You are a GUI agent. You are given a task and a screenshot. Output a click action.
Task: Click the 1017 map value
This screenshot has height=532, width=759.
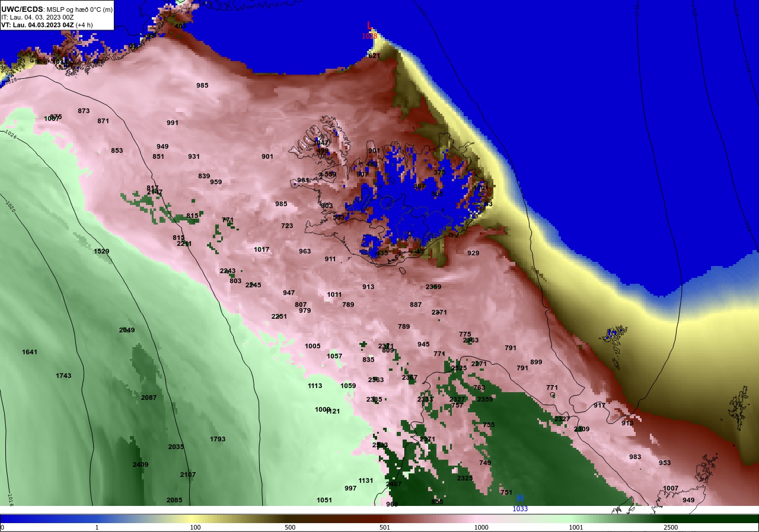point(261,249)
